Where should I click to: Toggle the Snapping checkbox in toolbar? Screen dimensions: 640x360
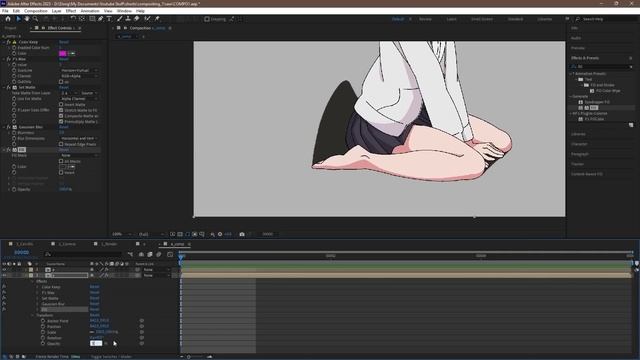[x=207, y=19]
